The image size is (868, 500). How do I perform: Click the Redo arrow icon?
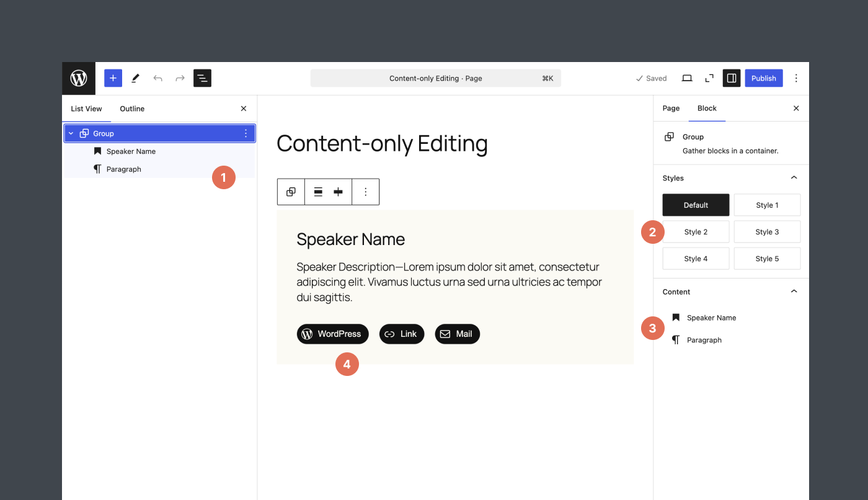point(180,78)
